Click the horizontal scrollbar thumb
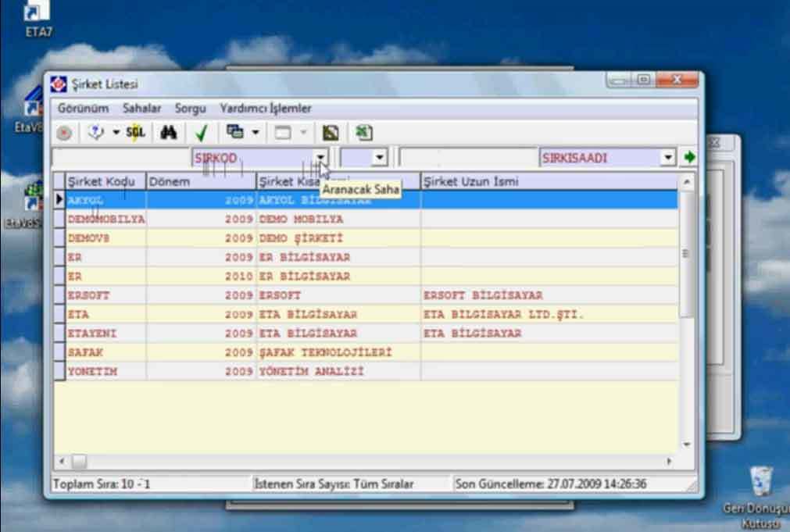Screen dimensions: 790x532 tap(79, 461)
